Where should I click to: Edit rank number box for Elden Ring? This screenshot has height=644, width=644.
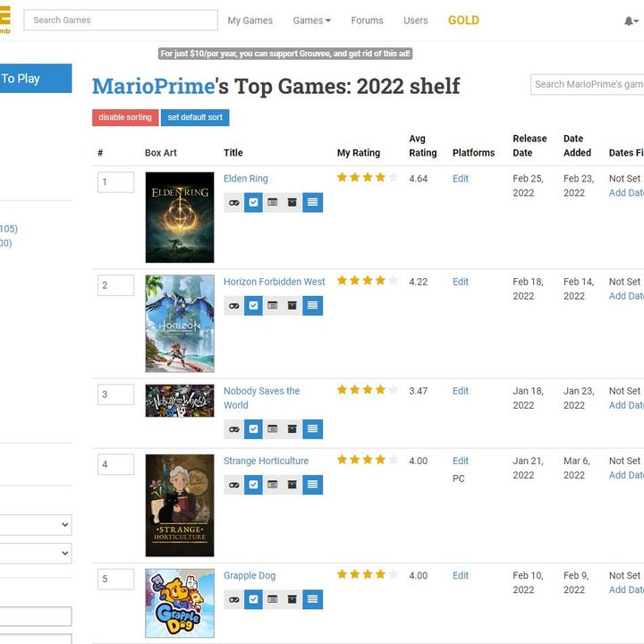click(115, 182)
